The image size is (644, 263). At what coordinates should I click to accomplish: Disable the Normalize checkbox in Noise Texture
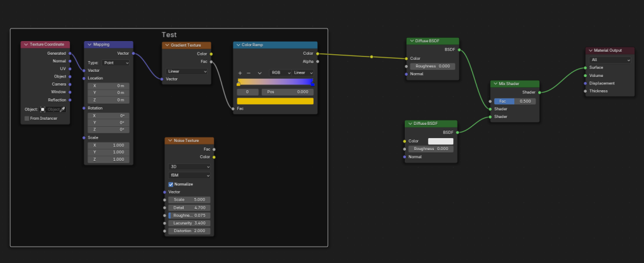point(171,184)
